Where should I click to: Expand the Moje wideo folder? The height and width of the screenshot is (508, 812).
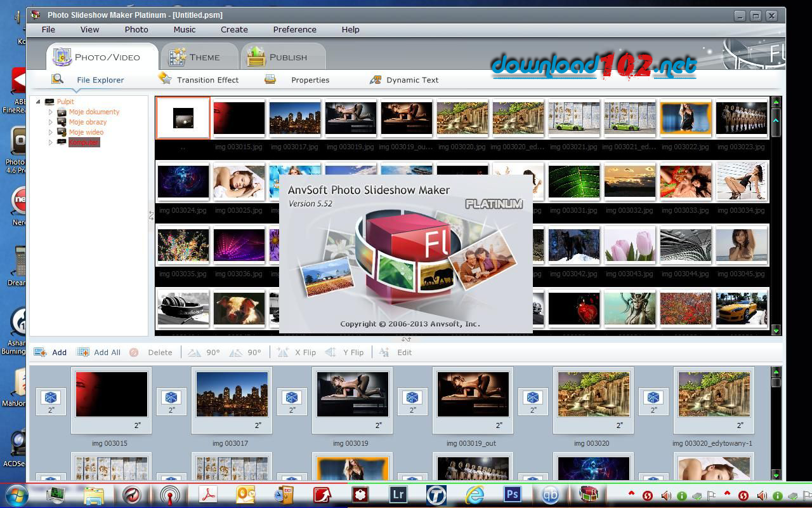pos(51,132)
